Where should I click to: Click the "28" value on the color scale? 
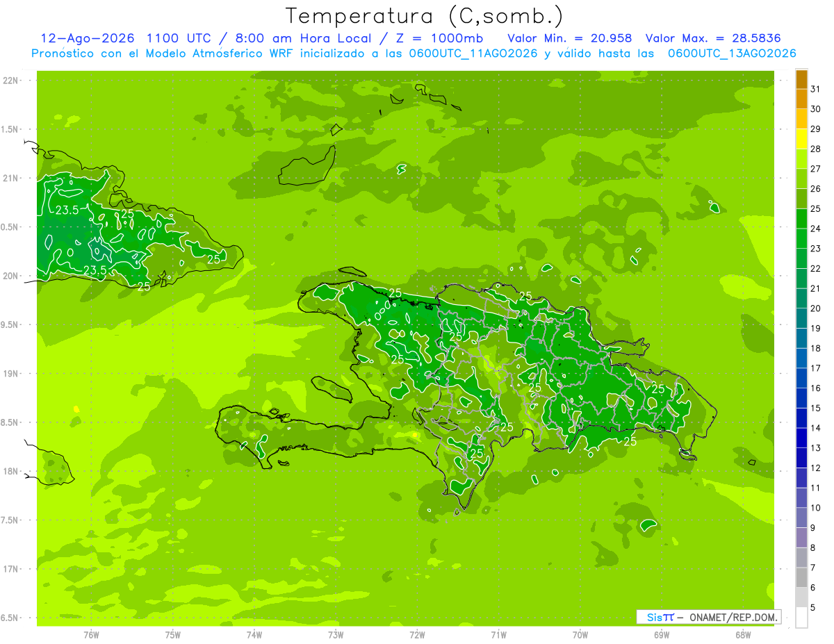[815, 149]
